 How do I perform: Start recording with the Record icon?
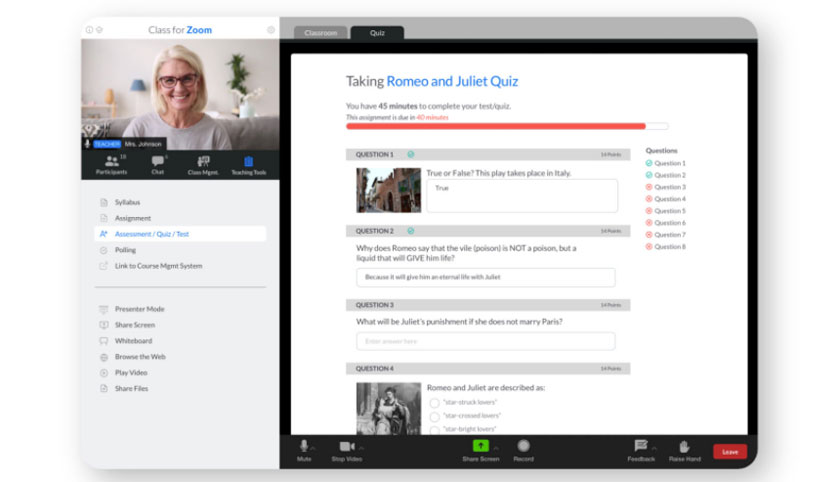523,446
